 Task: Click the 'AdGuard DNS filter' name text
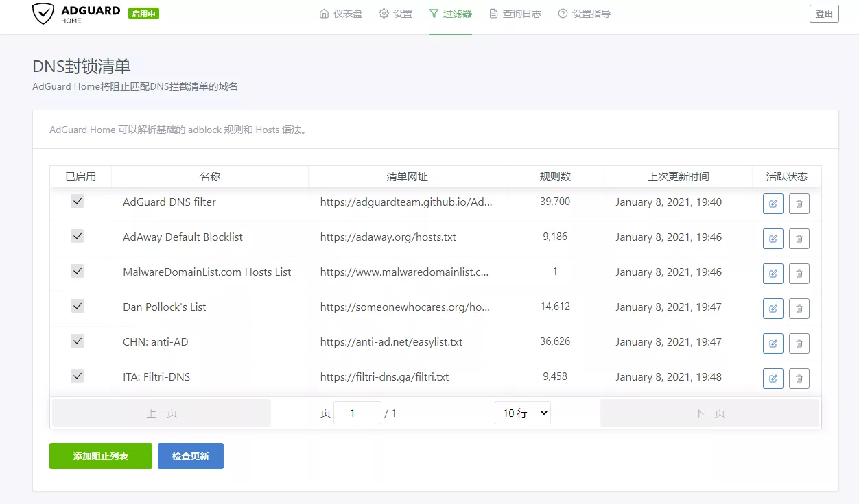(169, 202)
